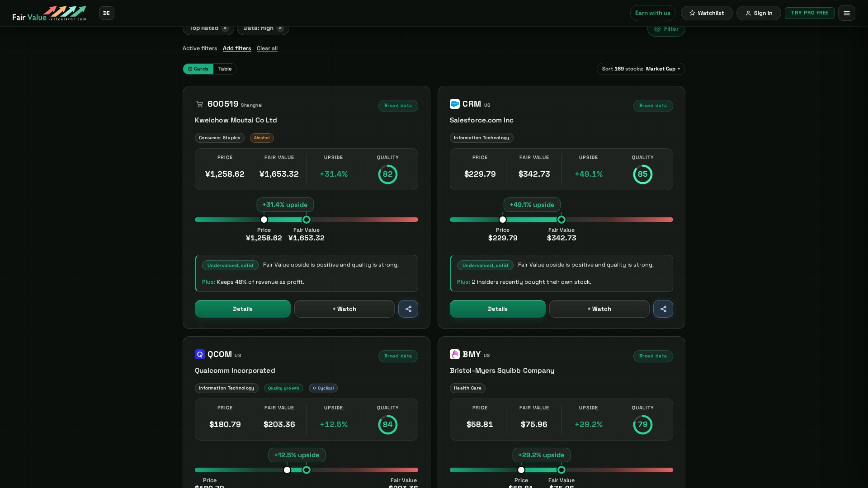Image resolution: width=868 pixels, height=488 pixels.
Task: Share the Salesforce.com card
Action: [x=663, y=309]
